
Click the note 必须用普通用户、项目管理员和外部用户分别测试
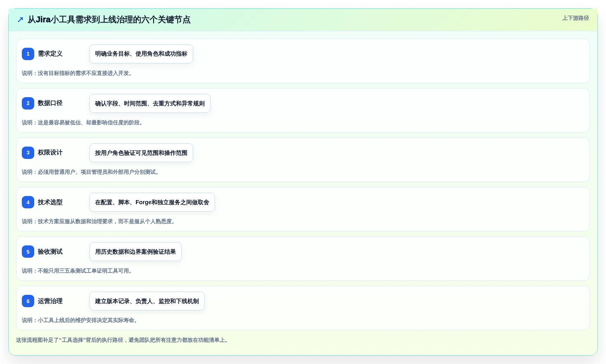click(x=91, y=172)
